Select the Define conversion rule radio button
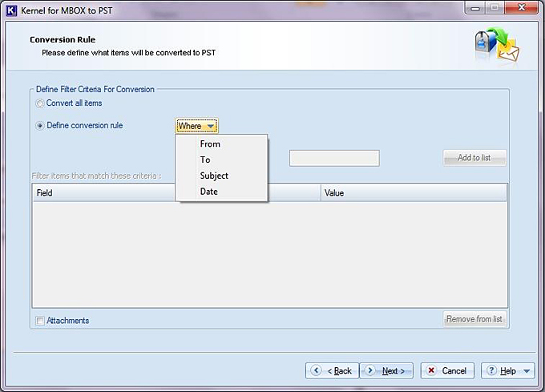Image resolution: width=545 pixels, height=392 pixels. tap(40, 126)
